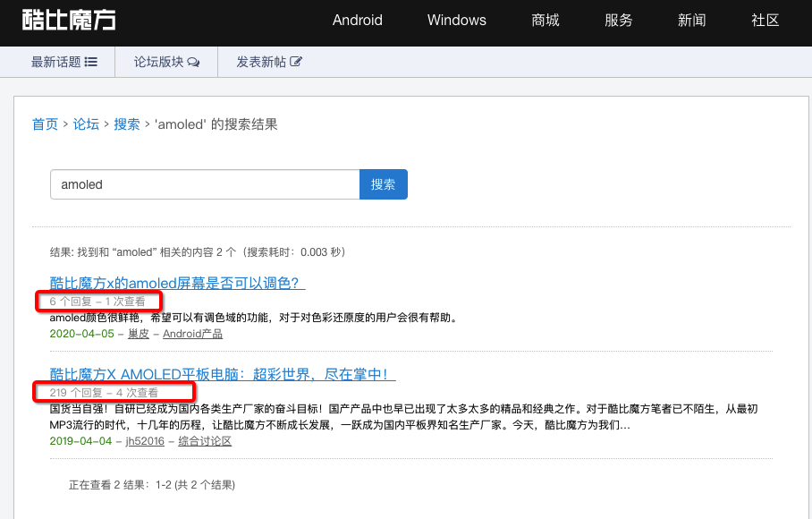812x519 pixels.
Task: Open the 社区 community section
Action: [765, 21]
